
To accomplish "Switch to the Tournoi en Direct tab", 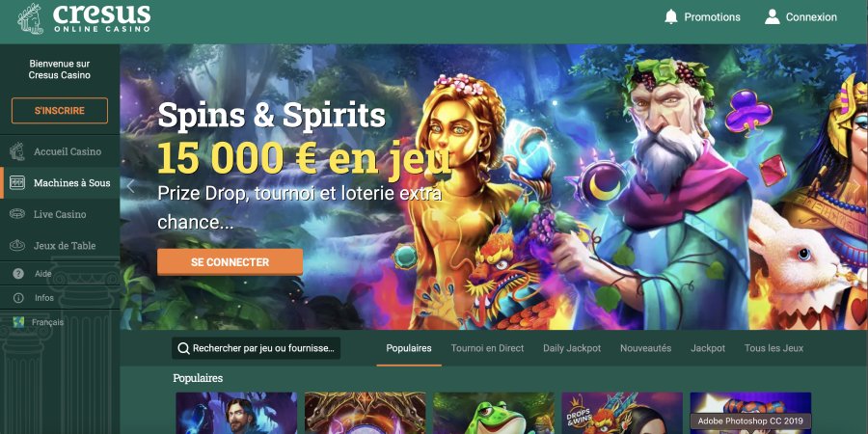I will 487,348.
